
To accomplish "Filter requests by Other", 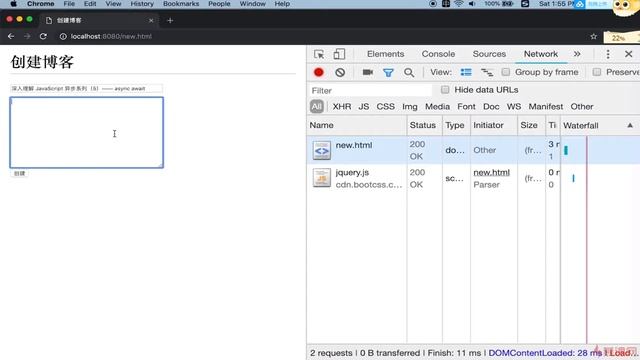I will click(582, 107).
